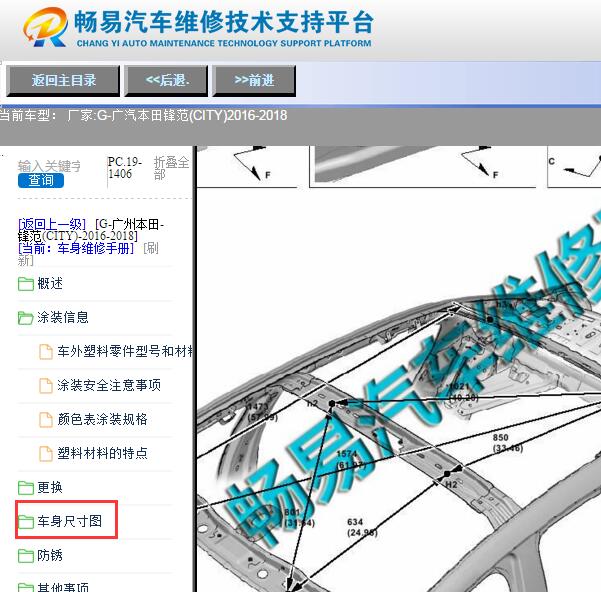Click the PC.19-1406 code text
The width and height of the screenshot is (601, 592).
pyautogui.click(x=125, y=167)
